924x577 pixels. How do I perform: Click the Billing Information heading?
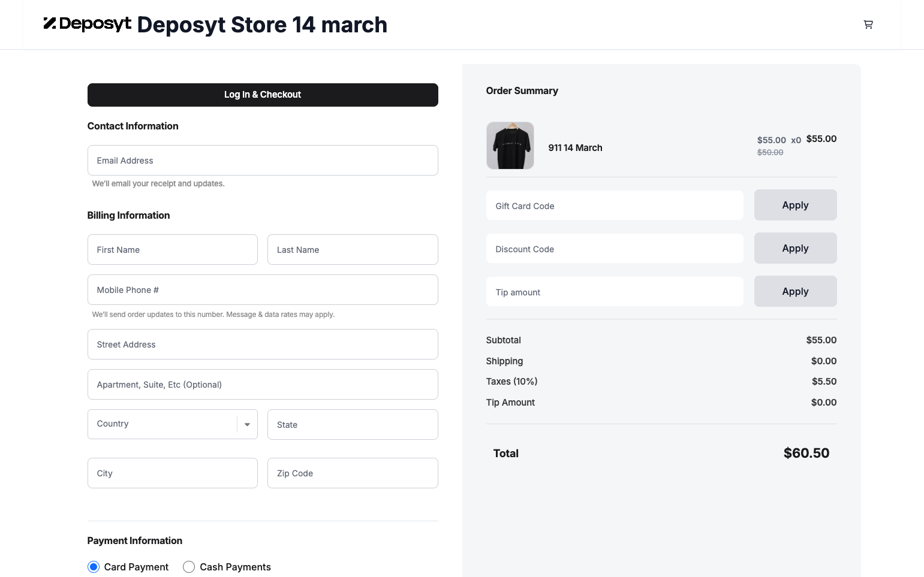point(128,215)
